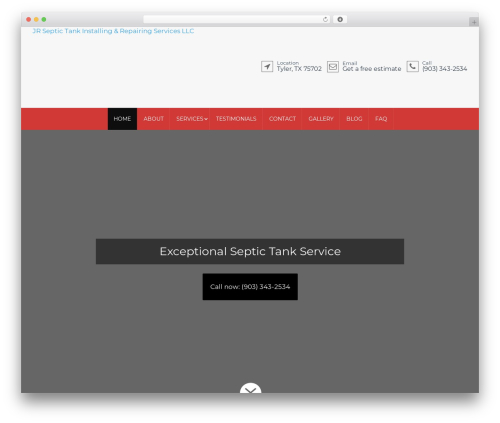Screen dimensions: 500x423
Task: Click the phone call icon
Action: [x=412, y=66]
